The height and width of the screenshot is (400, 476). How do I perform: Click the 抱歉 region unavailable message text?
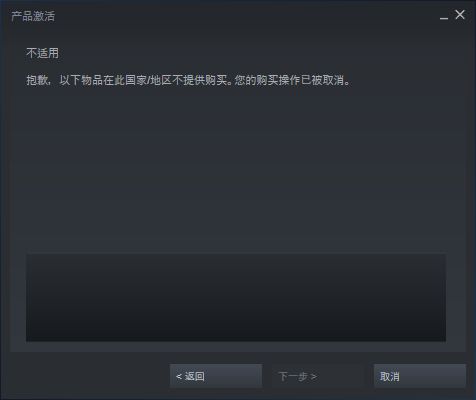point(188,80)
